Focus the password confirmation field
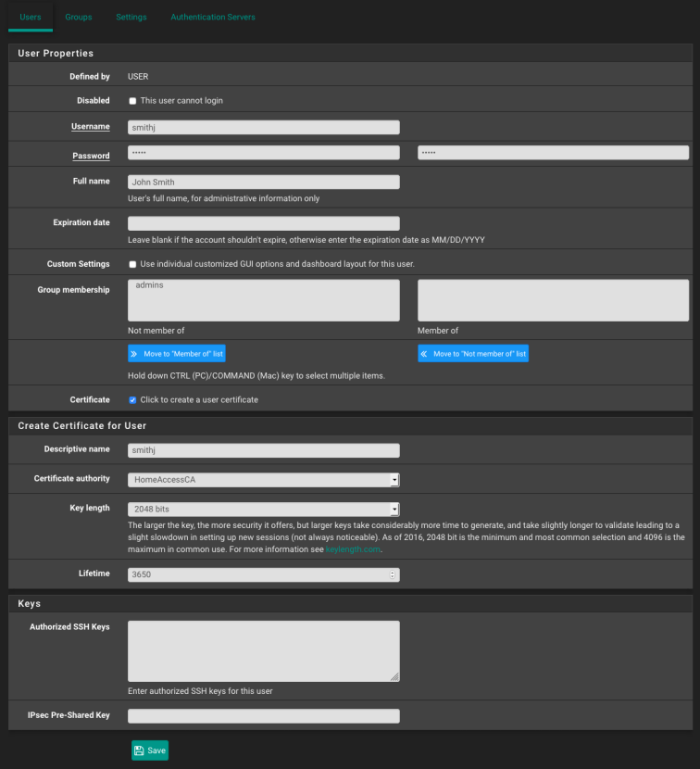The width and height of the screenshot is (700, 769). click(553, 153)
